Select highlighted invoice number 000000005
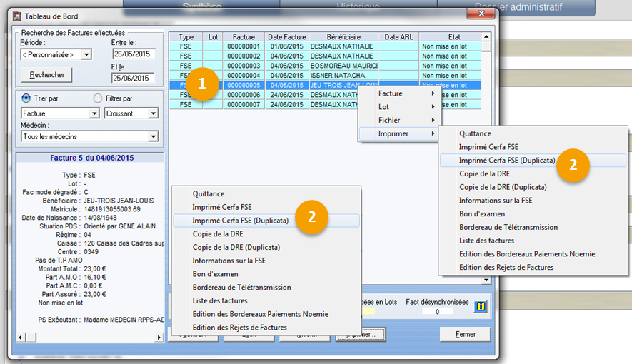 244,85
